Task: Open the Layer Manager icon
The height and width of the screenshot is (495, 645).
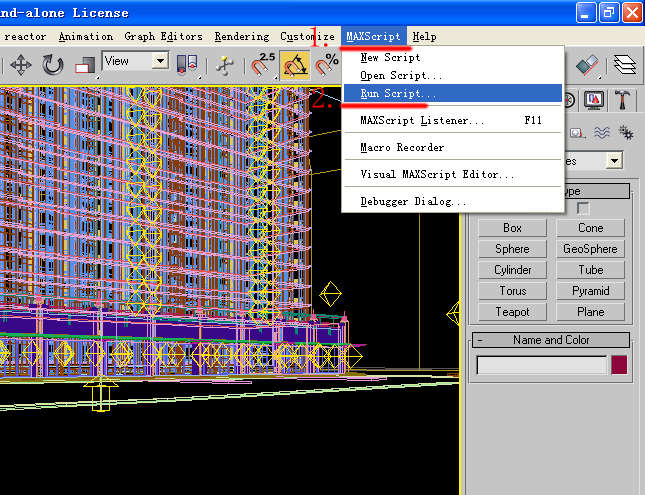Action: point(625,65)
